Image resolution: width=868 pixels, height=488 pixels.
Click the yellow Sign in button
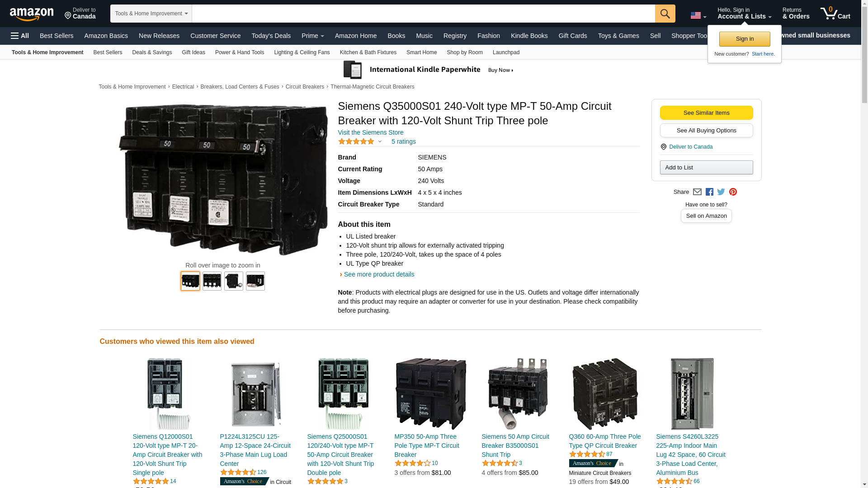(744, 39)
